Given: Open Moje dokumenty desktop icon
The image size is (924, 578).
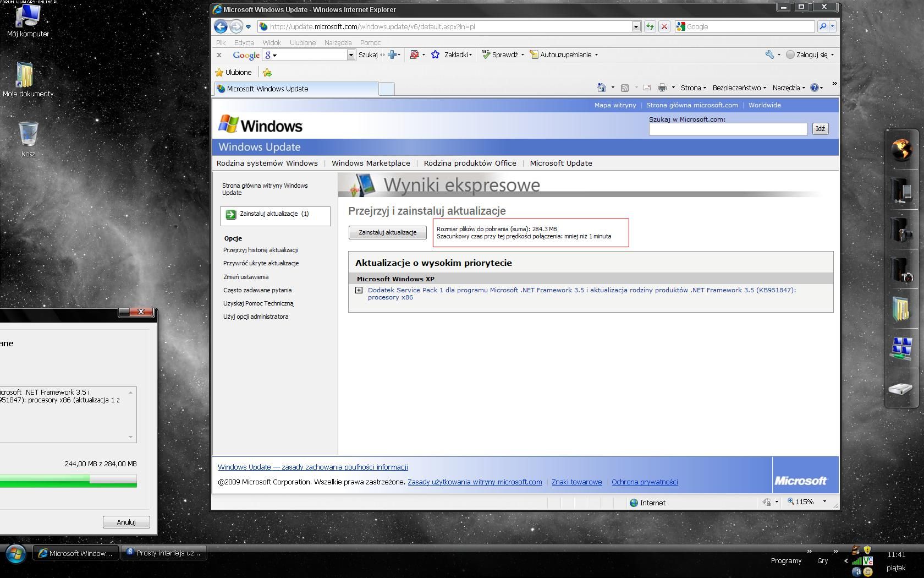Looking at the screenshot, I should coord(28,80).
